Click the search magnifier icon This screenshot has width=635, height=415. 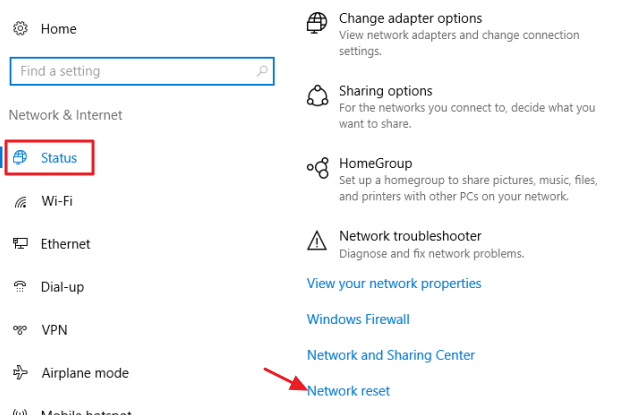click(262, 72)
